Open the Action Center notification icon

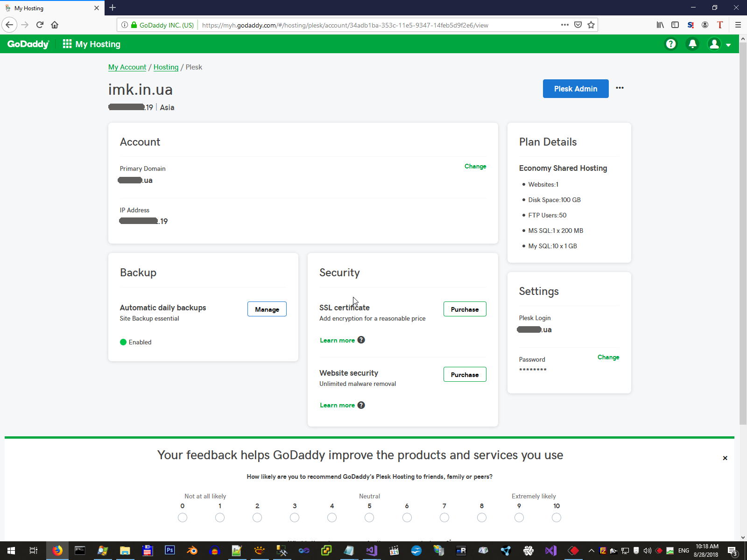click(733, 551)
